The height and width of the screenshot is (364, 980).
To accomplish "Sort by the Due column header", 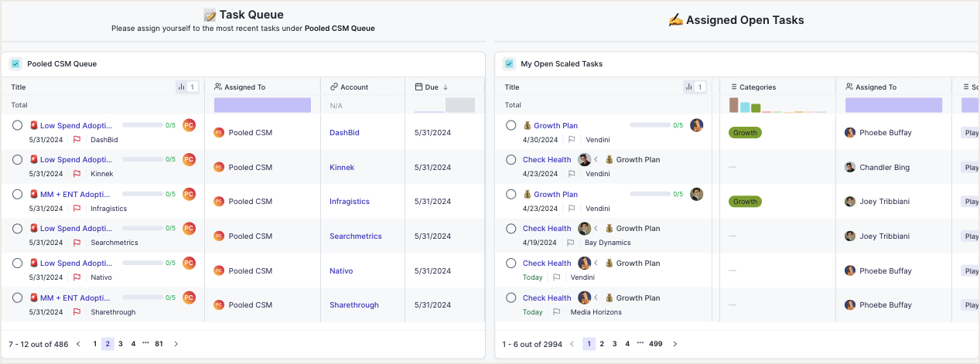I will (x=432, y=87).
